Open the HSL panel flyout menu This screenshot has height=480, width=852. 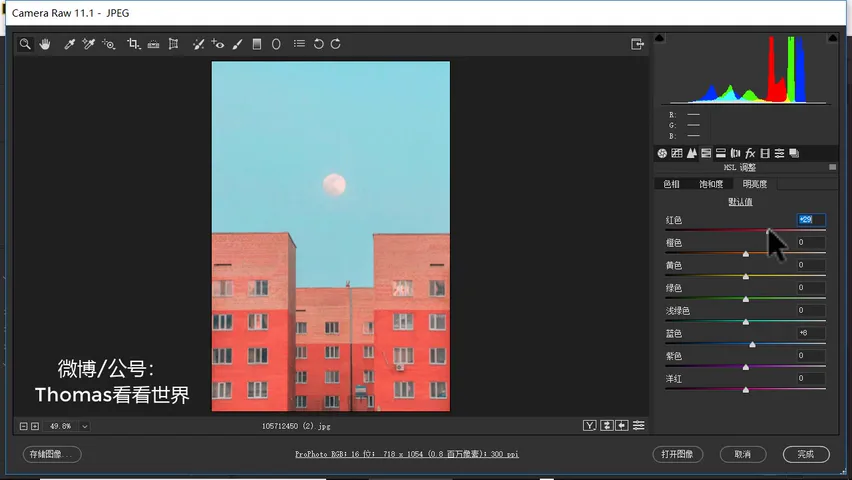pos(832,167)
